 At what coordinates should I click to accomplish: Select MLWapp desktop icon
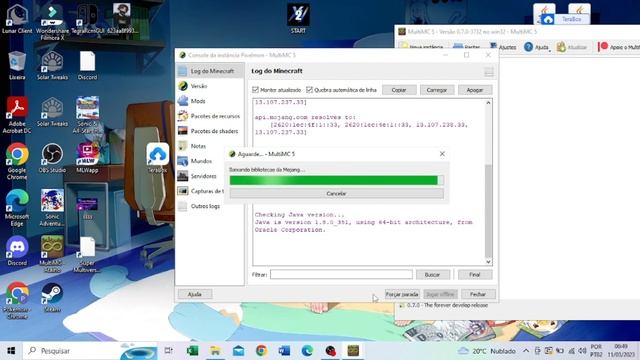point(87,158)
